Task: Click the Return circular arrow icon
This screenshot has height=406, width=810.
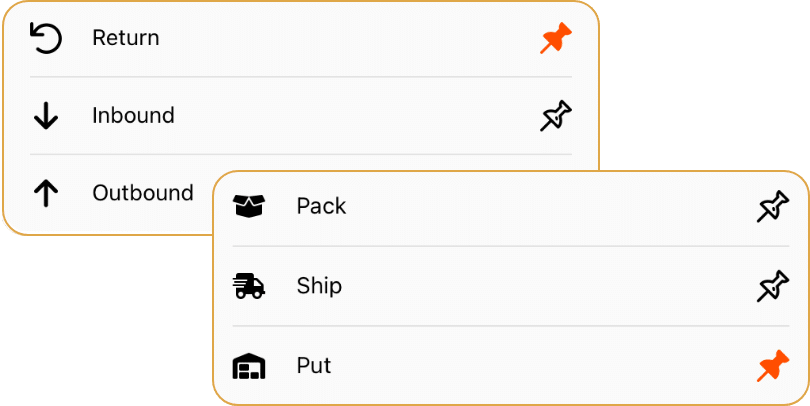Action: (x=46, y=38)
